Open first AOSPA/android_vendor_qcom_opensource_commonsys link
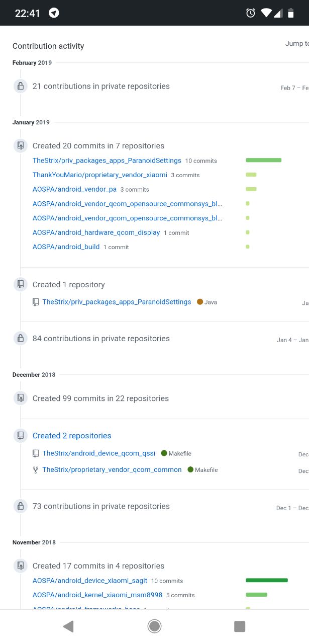This screenshot has width=309, height=644. 128,204
